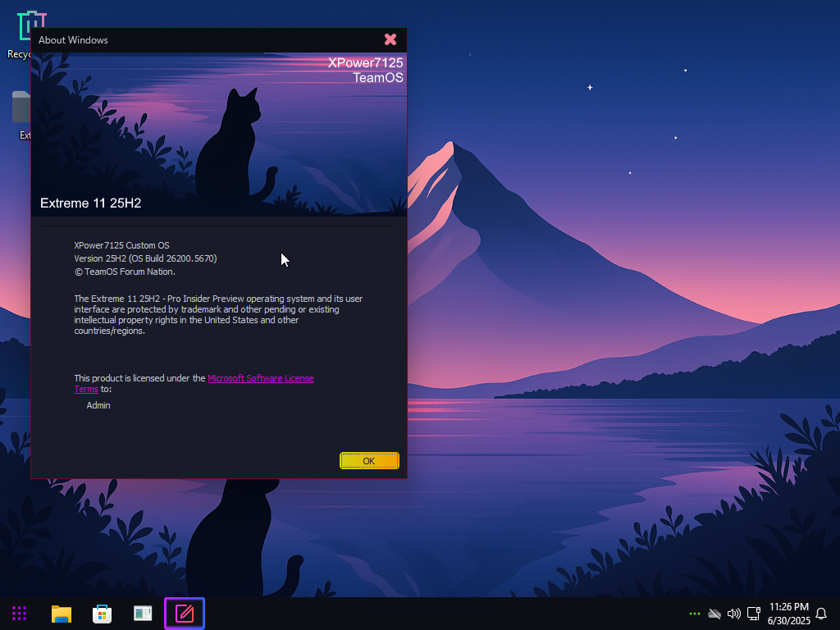840x630 pixels.
Task: Click the "About Windows" title text
Action: (73, 40)
